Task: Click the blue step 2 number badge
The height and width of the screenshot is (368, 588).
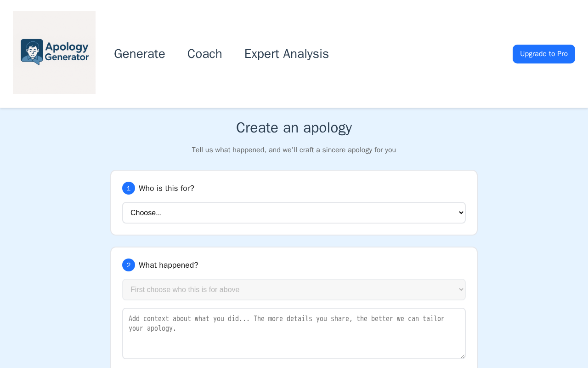Action: click(129, 265)
